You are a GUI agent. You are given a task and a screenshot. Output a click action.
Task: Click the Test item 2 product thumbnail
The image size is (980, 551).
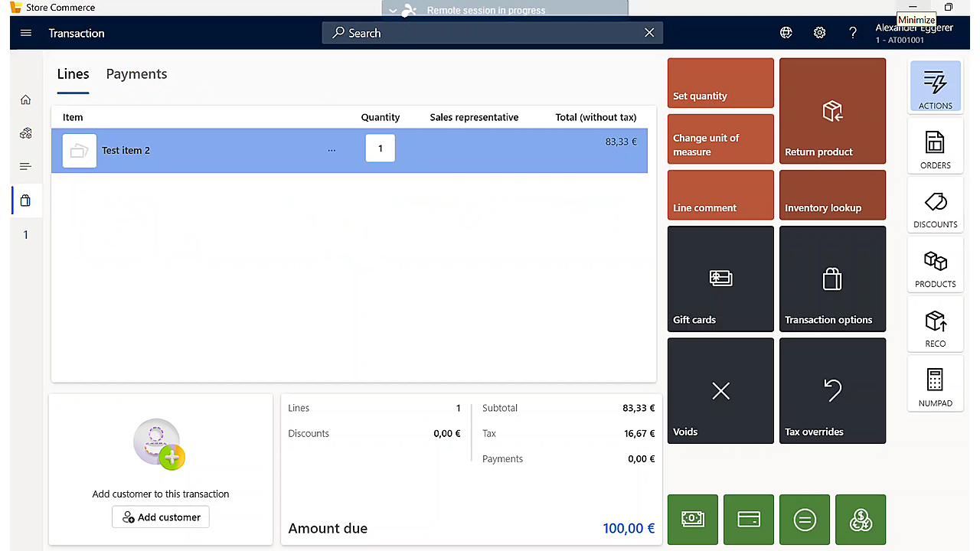[x=80, y=151]
